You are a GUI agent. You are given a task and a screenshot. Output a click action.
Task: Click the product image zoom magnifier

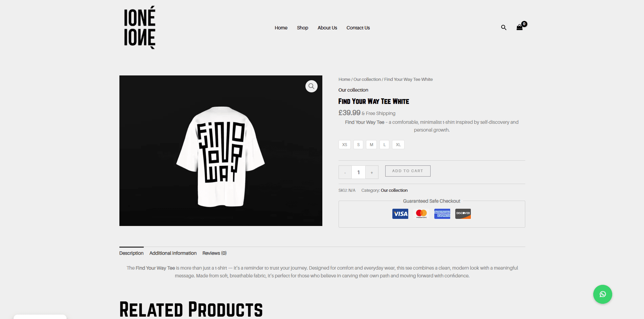311,86
